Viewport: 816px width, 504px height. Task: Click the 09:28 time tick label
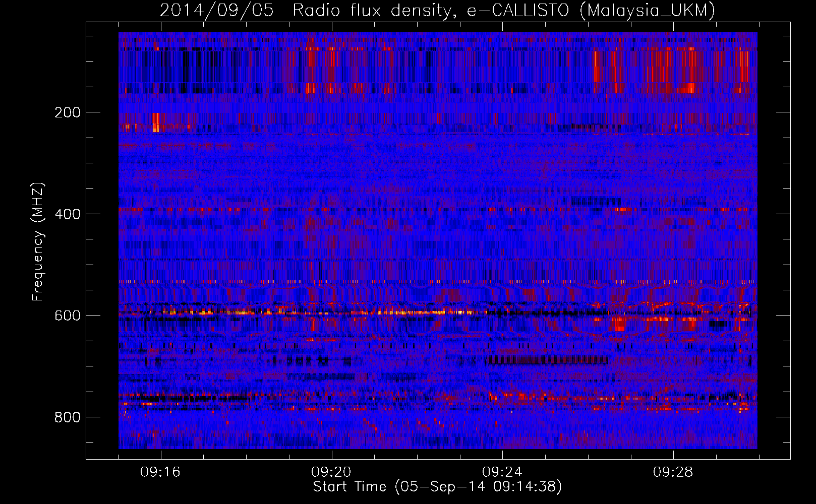[x=673, y=472]
